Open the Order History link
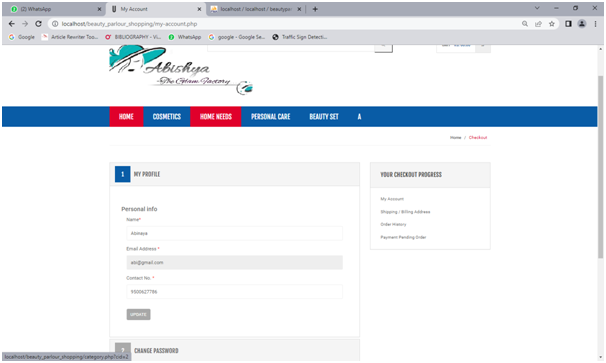 (x=393, y=225)
